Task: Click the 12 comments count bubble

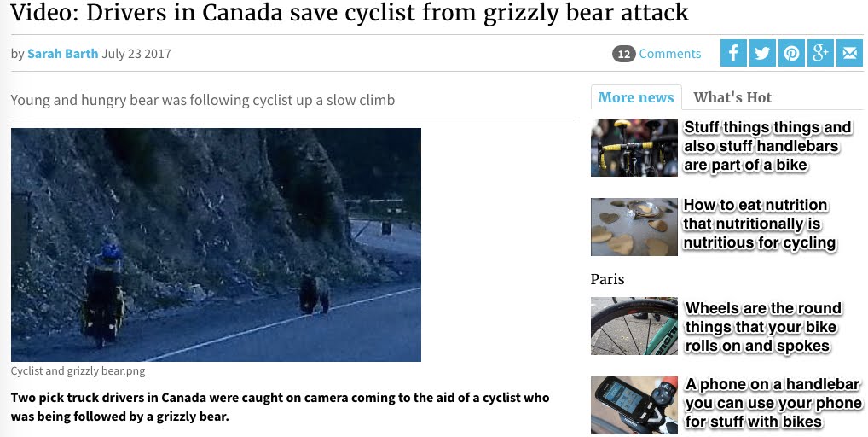Action: coord(624,54)
